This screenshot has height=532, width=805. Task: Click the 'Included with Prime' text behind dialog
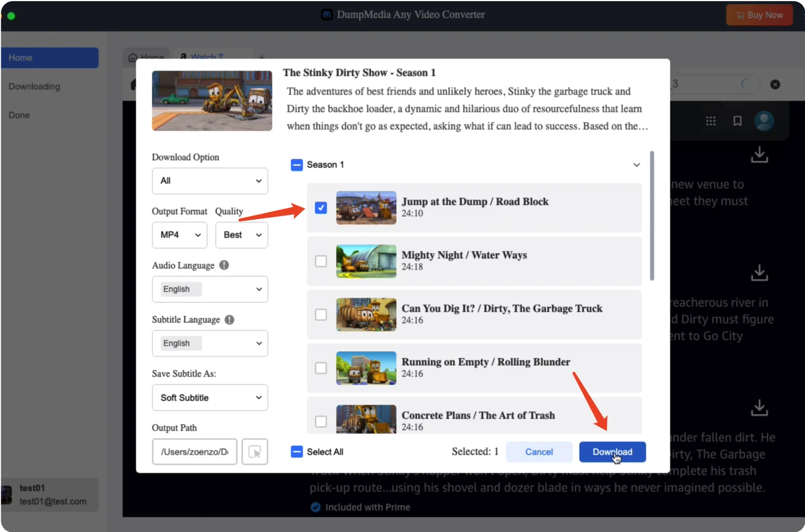point(367,507)
